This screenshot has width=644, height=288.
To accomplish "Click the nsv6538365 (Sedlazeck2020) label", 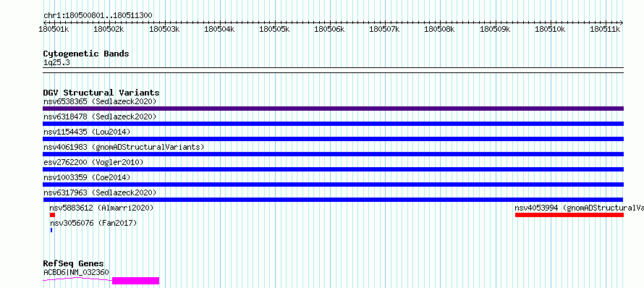I will tap(100, 101).
